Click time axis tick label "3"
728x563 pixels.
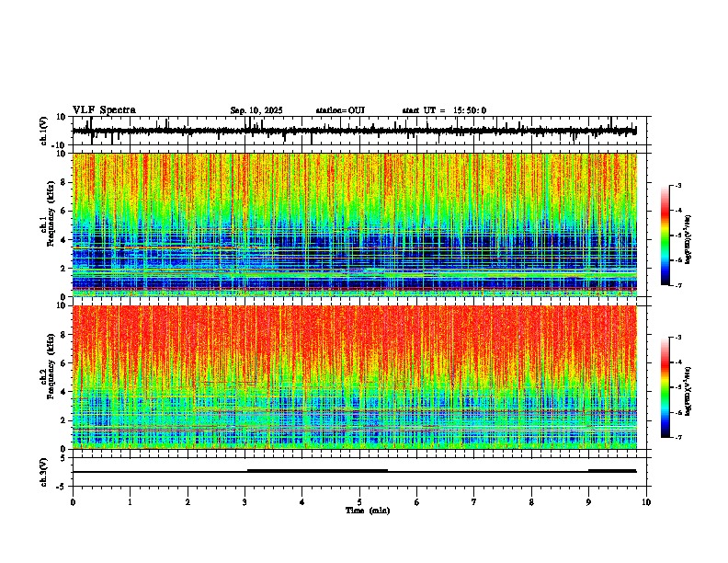point(245,502)
